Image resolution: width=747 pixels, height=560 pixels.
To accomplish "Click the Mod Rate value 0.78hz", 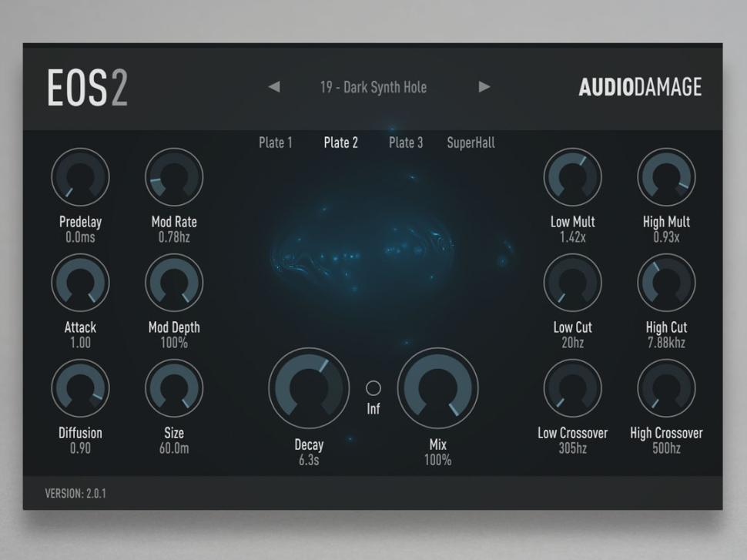I will coord(174,237).
